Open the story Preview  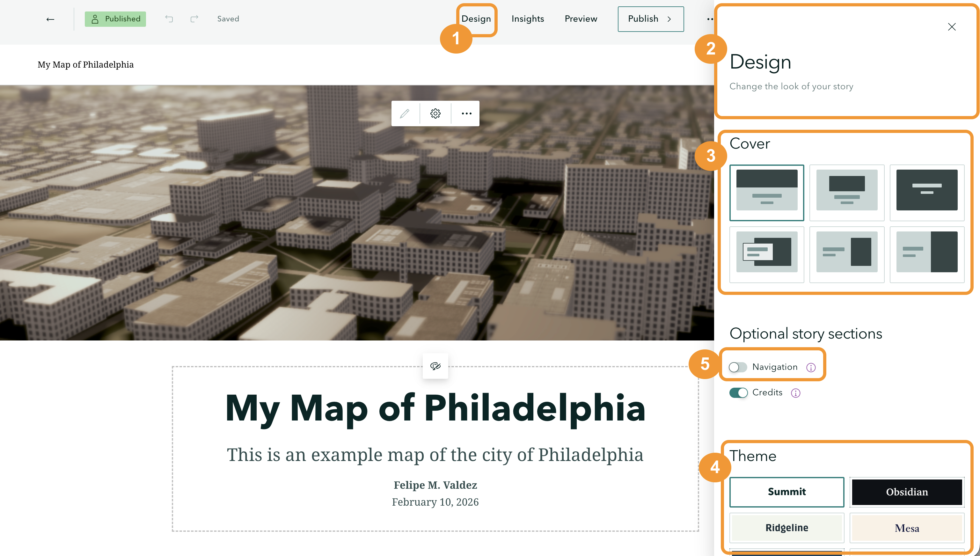[x=581, y=19]
